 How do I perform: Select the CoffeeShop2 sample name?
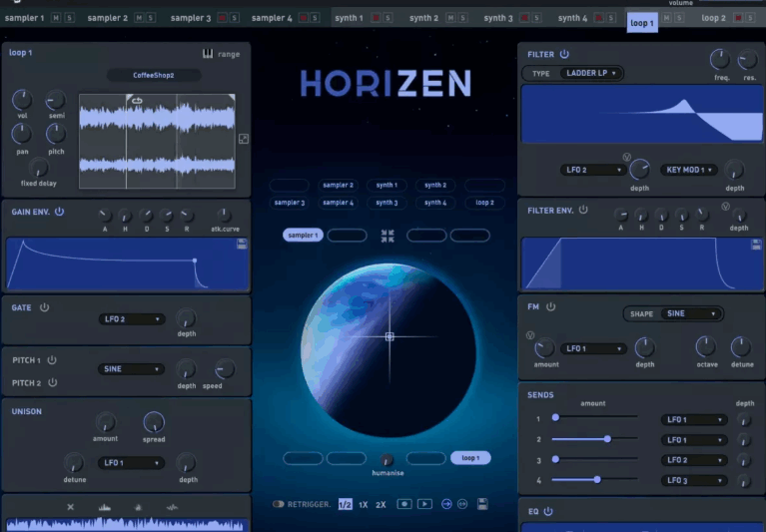tap(154, 75)
